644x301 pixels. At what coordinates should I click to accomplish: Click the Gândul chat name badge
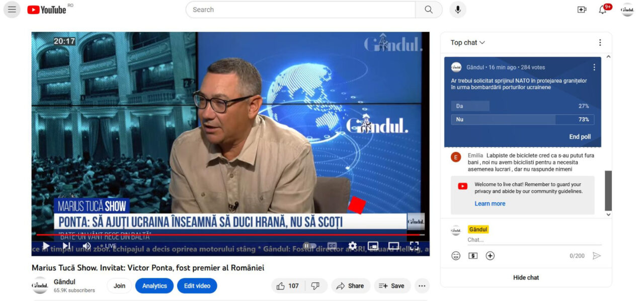[x=478, y=230]
